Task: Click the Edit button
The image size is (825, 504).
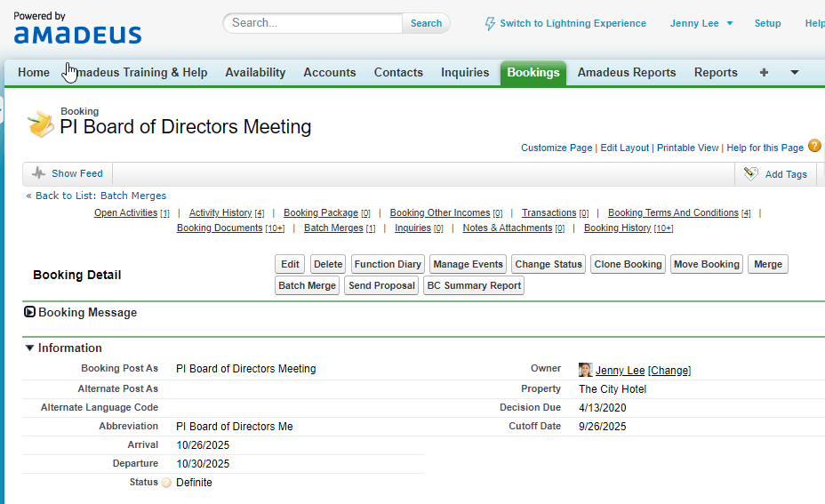Action: point(290,264)
